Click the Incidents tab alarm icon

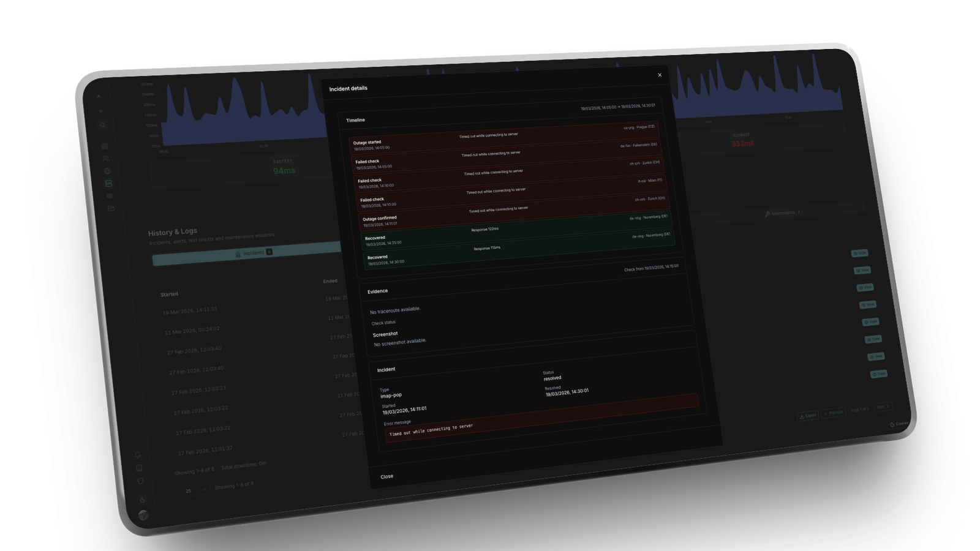[238, 254]
